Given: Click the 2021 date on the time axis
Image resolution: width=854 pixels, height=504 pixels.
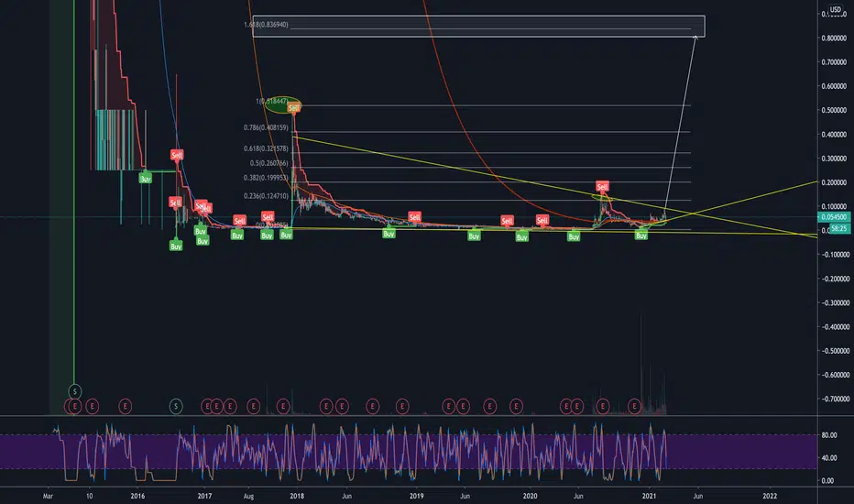Looking at the screenshot, I should pyautogui.click(x=649, y=496).
